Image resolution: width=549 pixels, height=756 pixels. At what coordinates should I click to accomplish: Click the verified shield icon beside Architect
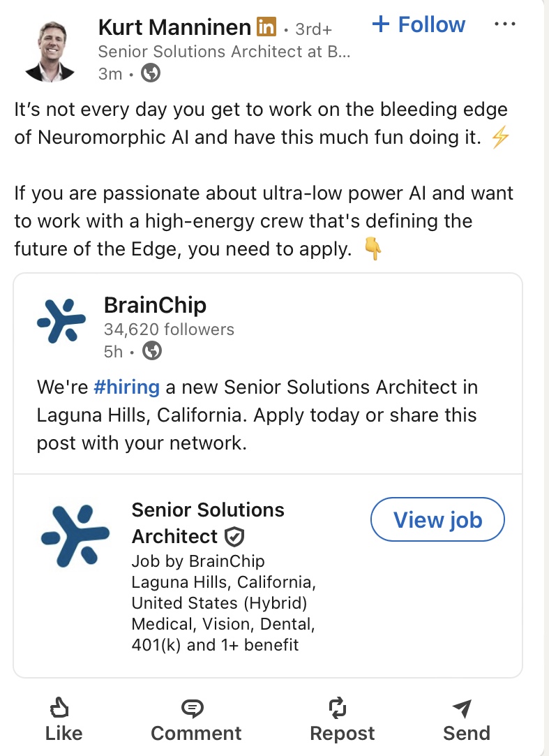(x=234, y=537)
